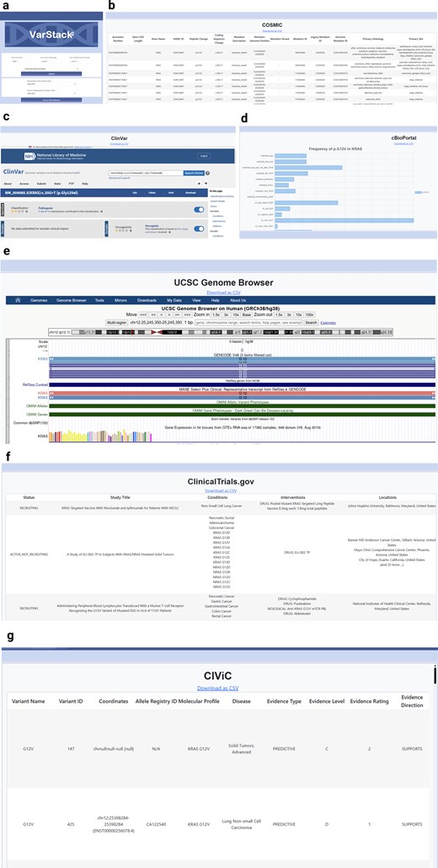The image size is (438, 868).
Task: Download ClinVar results as CSV
Action: (120, 143)
